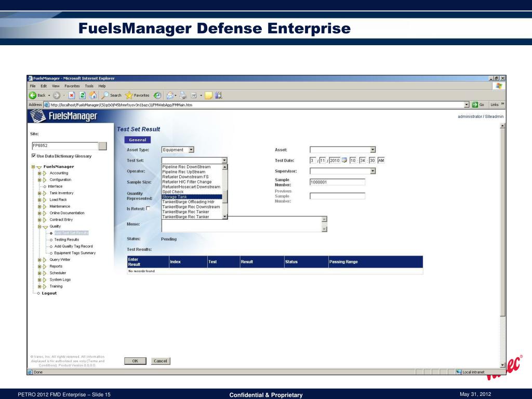Select Pipeline Rec DownStream option
This screenshot has height=399, width=532.
[x=192, y=167]
